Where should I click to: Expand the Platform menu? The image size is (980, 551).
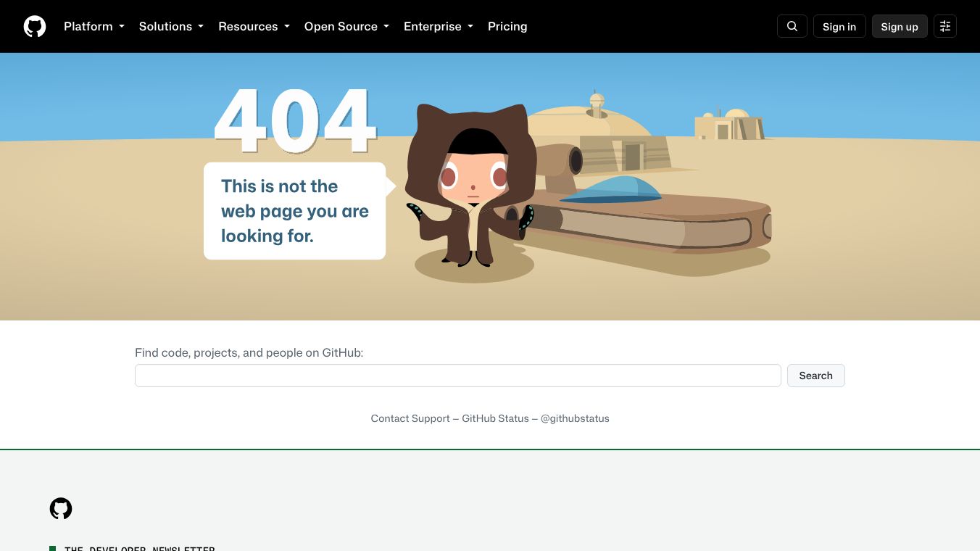pos(94,26)
